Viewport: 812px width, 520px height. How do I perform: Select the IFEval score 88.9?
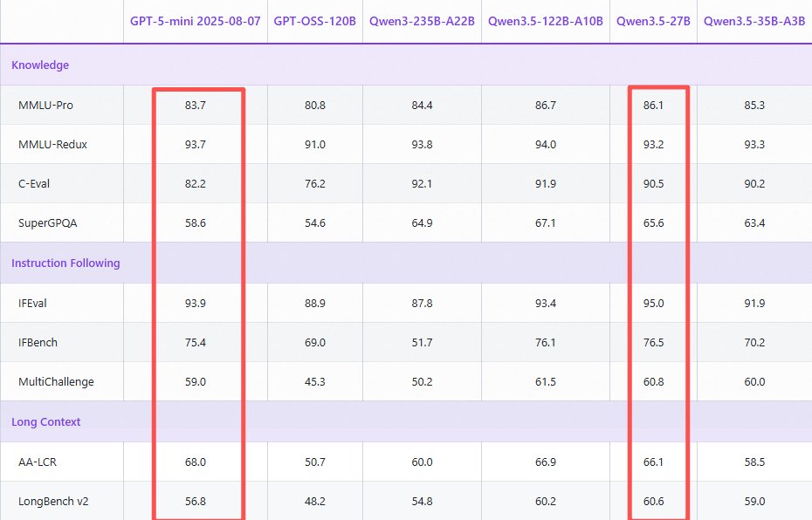tap(315, 304)
